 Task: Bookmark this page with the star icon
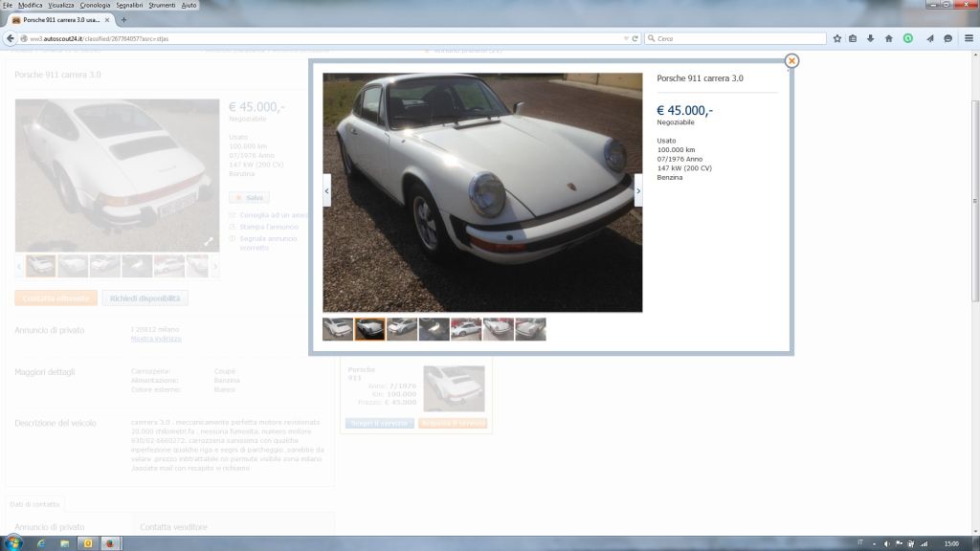(x=837, y=38)
